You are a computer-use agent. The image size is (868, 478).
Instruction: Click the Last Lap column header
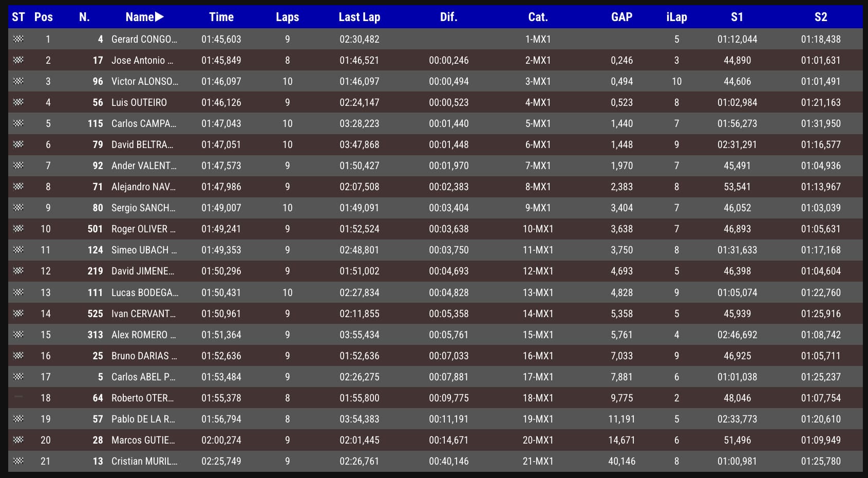359,17
